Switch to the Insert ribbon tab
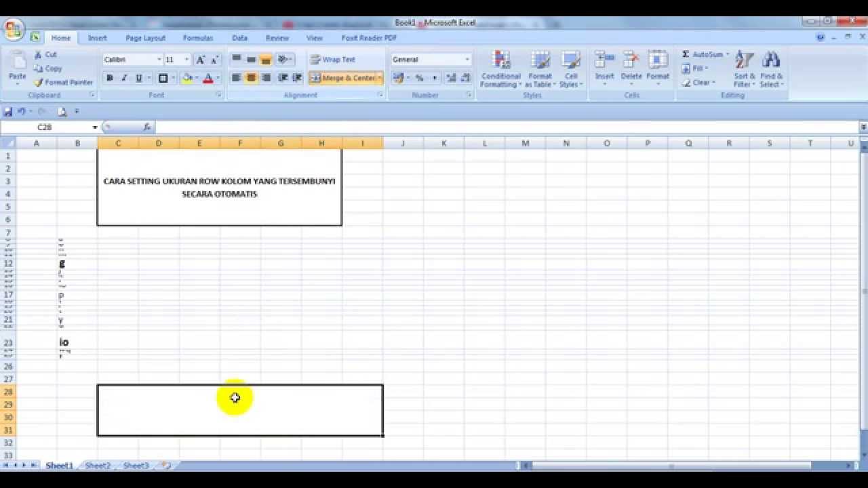Image resolution: width=868 pixels, height=488 pixels. [x=97, y=38]
